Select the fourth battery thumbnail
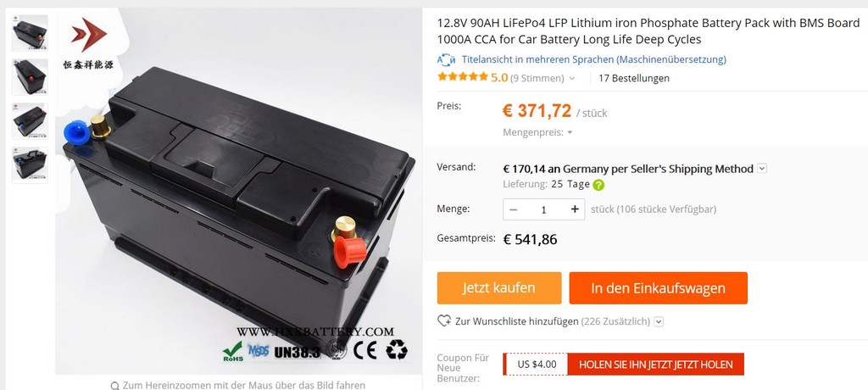868x390 pixels. (30, 165)
